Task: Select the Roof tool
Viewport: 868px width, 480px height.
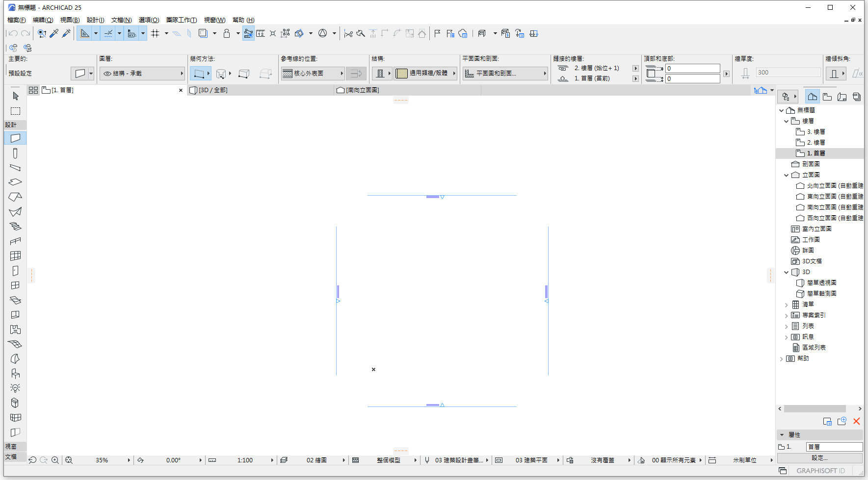Action: coord(15,197)
